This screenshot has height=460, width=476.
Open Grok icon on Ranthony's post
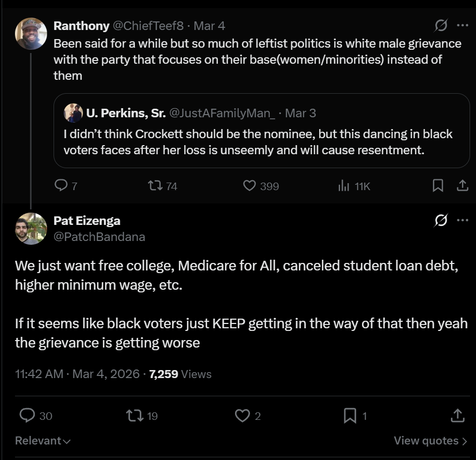441,25
